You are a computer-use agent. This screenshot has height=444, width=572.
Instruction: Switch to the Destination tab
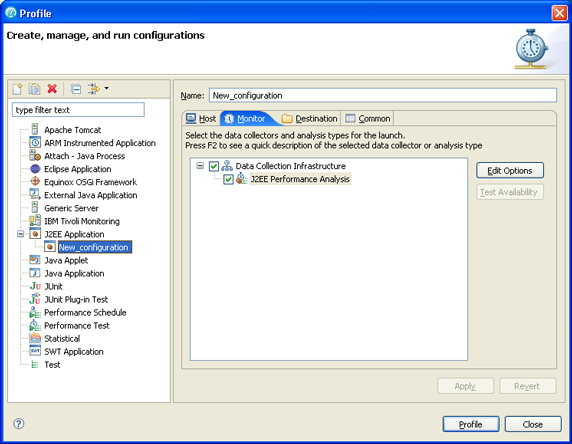click(310, 119)
